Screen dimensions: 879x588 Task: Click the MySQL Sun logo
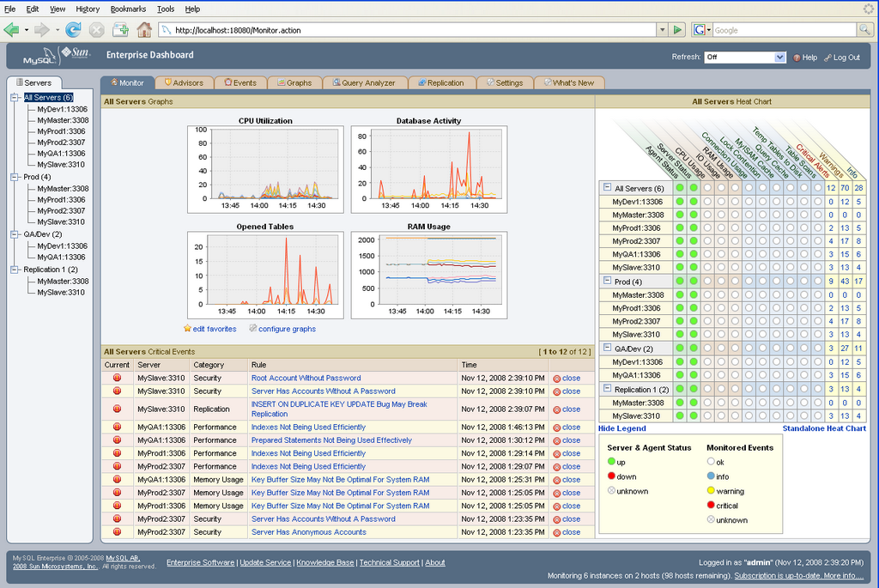click(56, 55)
